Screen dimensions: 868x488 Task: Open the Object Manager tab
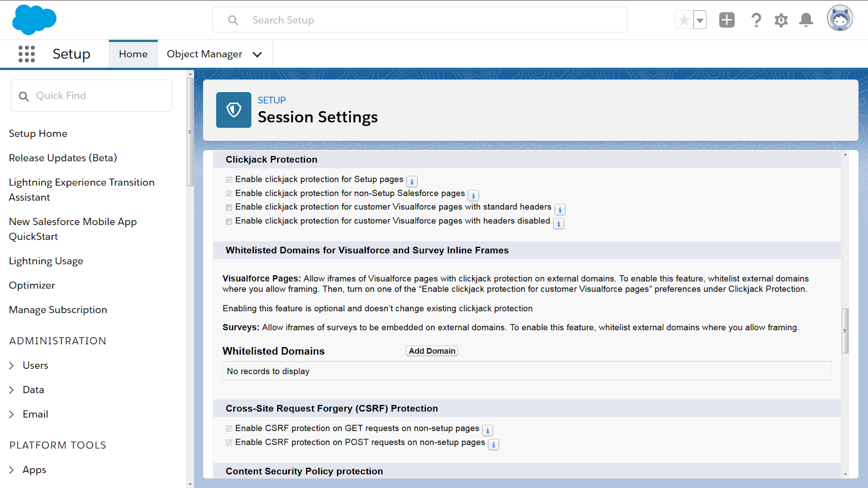[205, 54]
